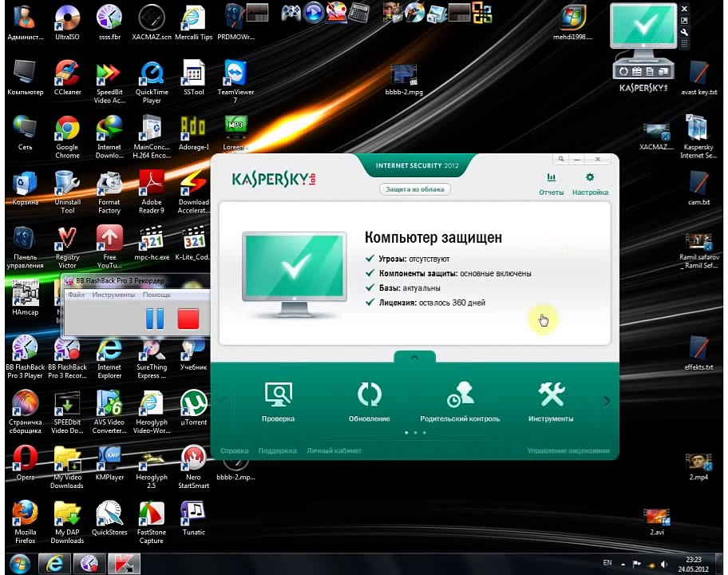Select the Корзина recycle bin icon
The height and width of the screenshot is (575, 728).
click(x=25, y=188)
